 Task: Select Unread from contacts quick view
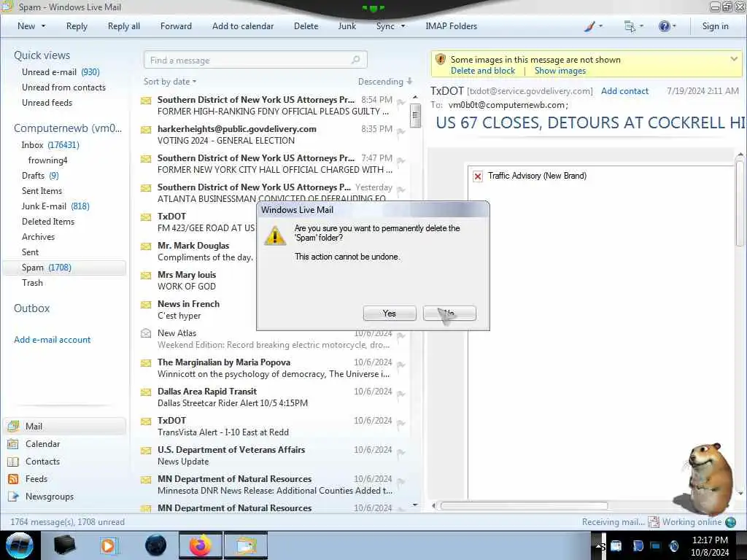(64, 87)
